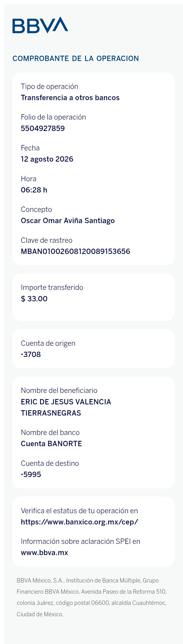
Task: Click the Información sobre aclaración SPEI text
Action: pyautogui.click(x=80, y=541)
